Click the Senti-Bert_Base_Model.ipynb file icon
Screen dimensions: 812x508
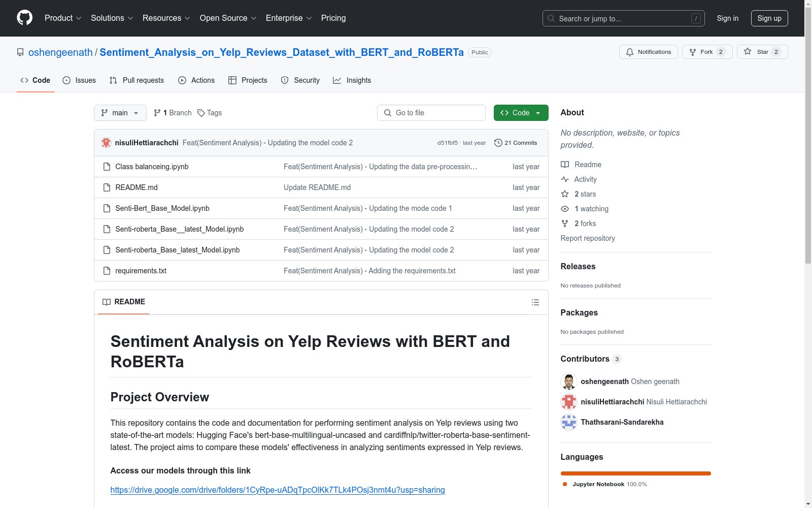tap(107, 208)
